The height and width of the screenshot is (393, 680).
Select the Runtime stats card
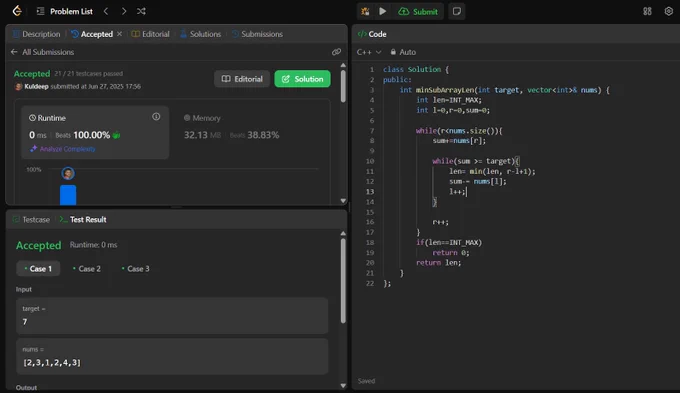click(x=95, y=132)
